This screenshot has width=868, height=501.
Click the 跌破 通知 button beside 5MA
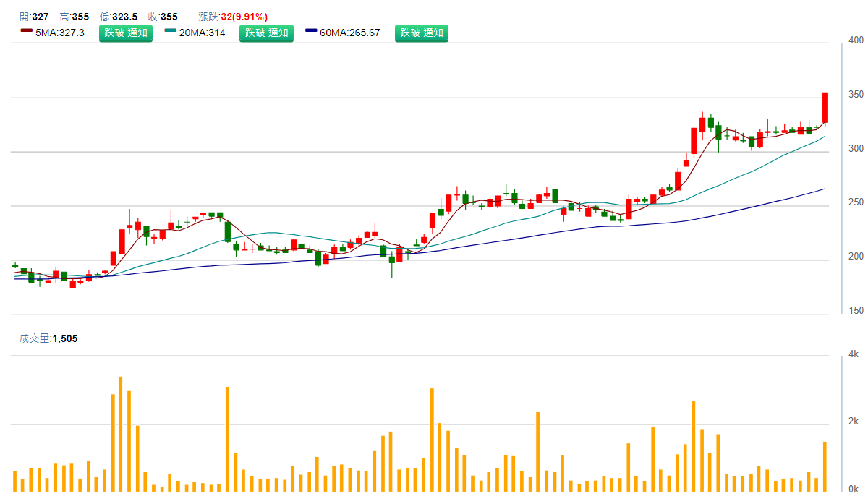(x=126, y=33)
